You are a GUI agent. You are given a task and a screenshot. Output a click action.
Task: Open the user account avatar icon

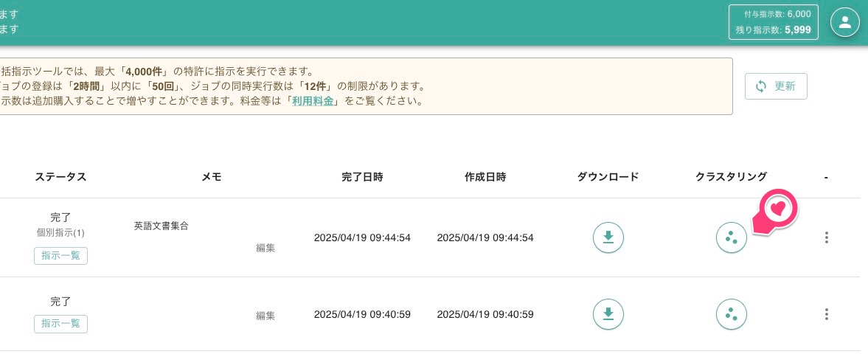pos(844,23)
